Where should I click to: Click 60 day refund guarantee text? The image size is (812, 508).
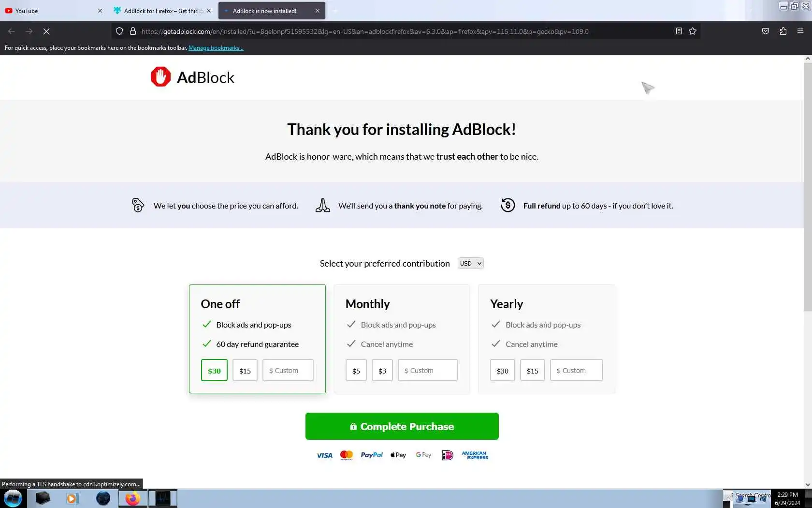pyautogui.click(x=258, y=344)
